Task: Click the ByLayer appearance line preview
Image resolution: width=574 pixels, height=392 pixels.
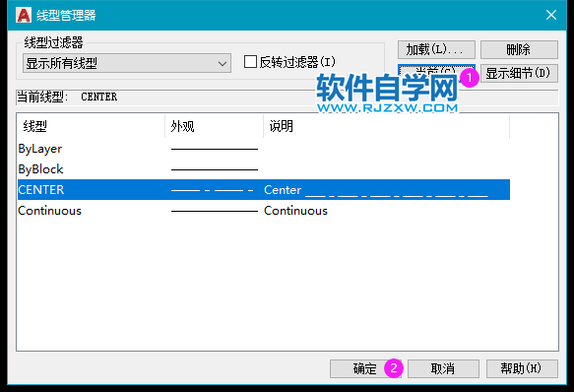Action: point(215,149)
